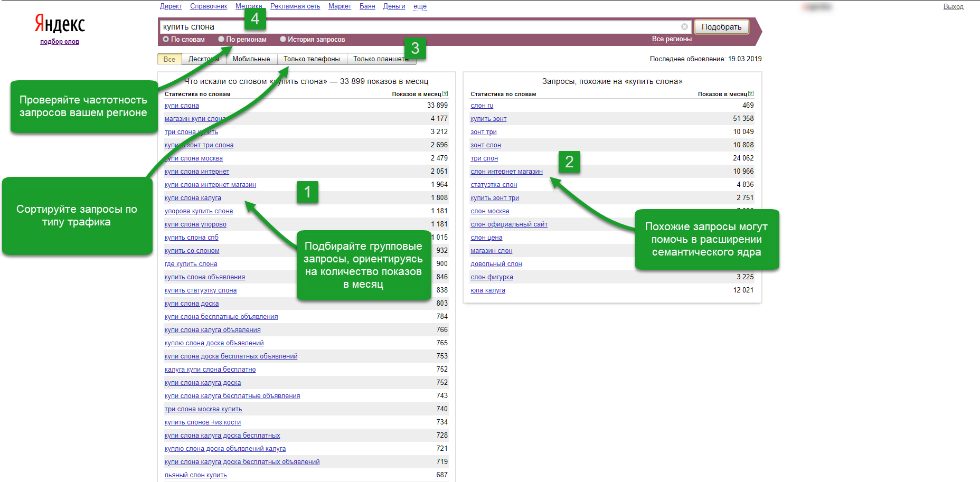Switch to the Только телефоны tab
This screenshot has width=980, height=482.
tap(312, 59)
